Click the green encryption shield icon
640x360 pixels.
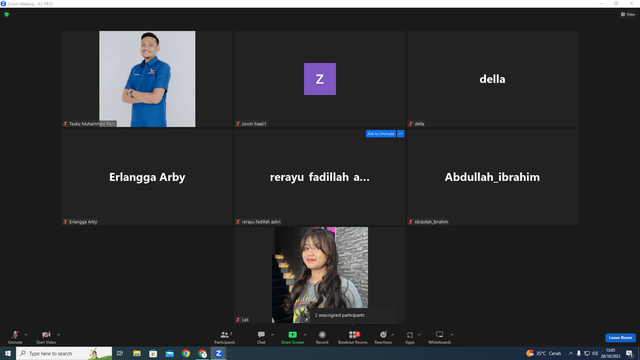7,14
